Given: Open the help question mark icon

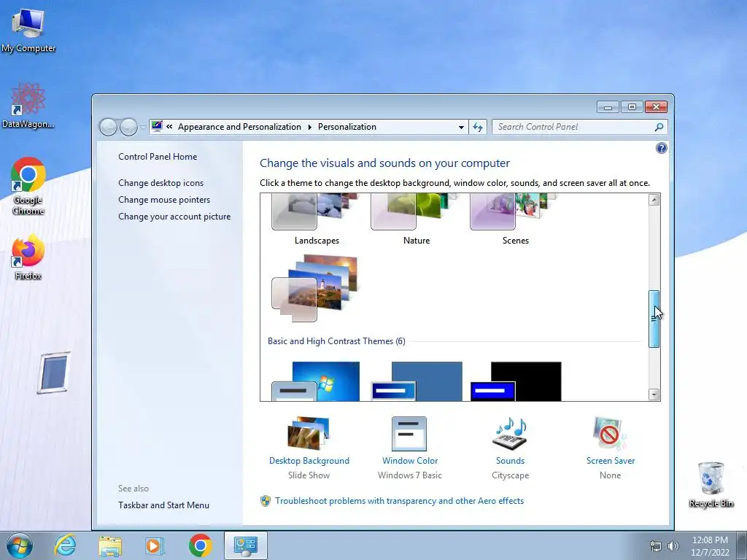Looking at the screenshot, I should [661, 148].
